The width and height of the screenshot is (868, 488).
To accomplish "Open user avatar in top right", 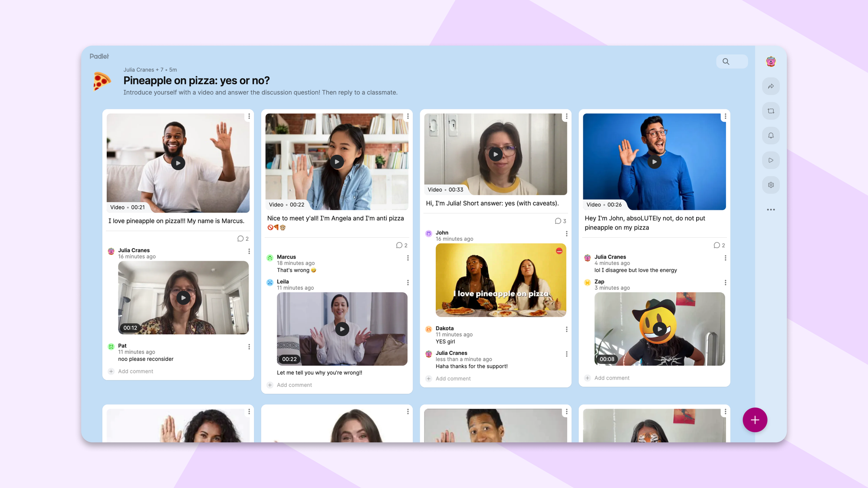I will pyautogui.click(x=771, y=62).
